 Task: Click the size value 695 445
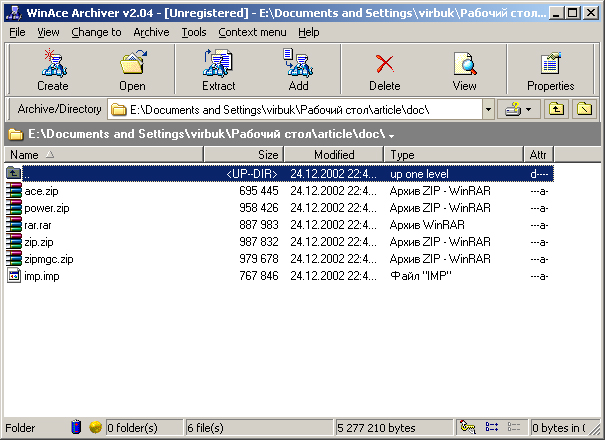tap(259, 191)
